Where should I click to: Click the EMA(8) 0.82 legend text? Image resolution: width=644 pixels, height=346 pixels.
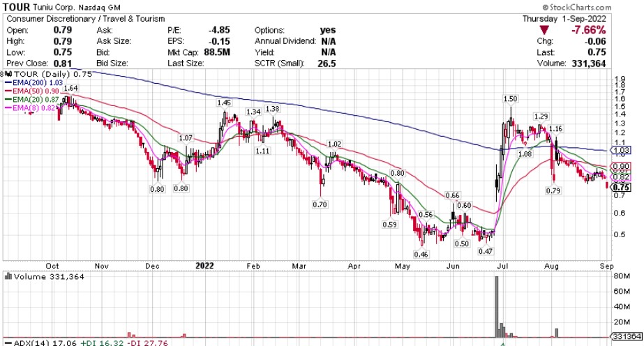[x=34, y=108]
